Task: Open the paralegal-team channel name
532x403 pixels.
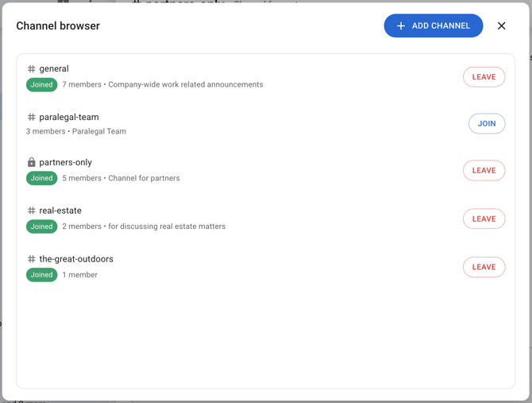Action: (x=69, y=118)
